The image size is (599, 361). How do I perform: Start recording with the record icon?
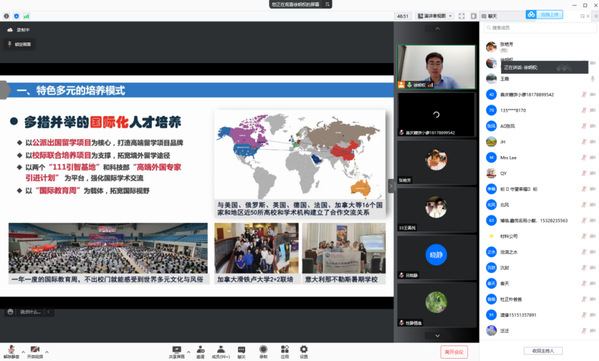click(x=263, y=352)
